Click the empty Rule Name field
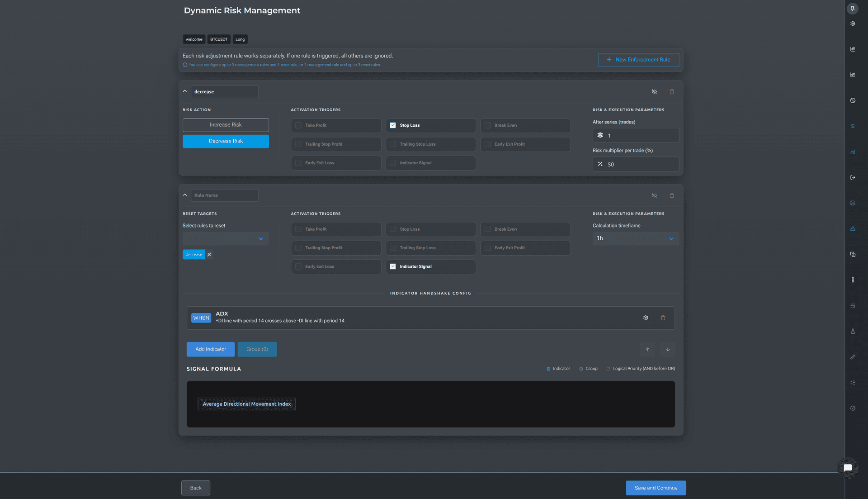This screenshot has width=868, height=499. click(225, 195)
